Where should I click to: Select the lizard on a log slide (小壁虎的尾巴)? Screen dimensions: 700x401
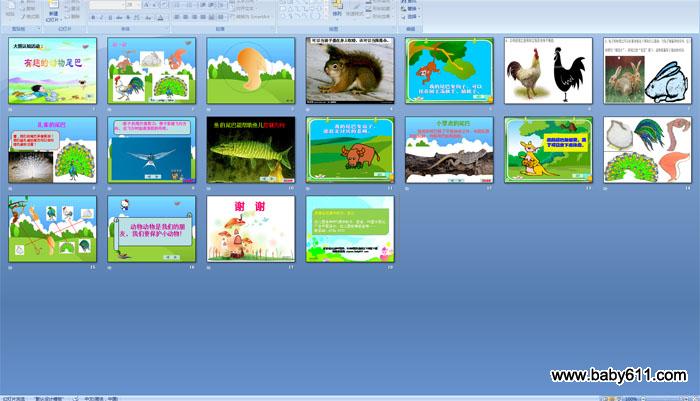[449, 150]
